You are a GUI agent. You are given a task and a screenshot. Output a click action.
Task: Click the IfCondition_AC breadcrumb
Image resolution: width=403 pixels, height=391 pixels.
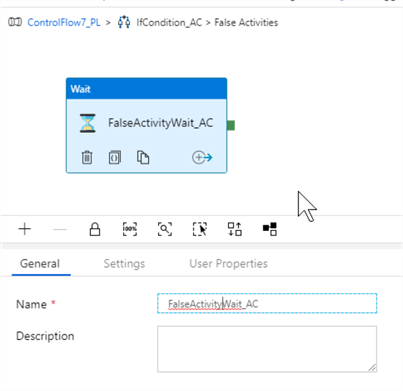click(x=169, y=22)
